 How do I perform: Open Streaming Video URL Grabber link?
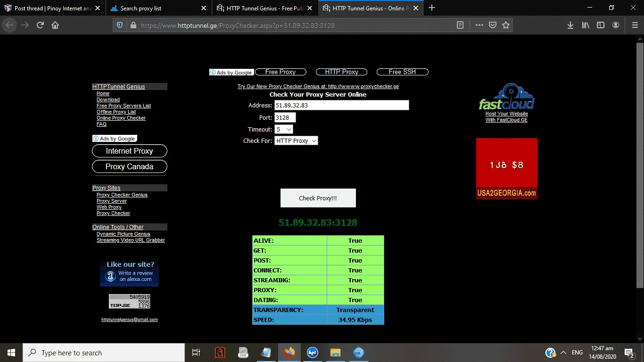coord(131,240)
